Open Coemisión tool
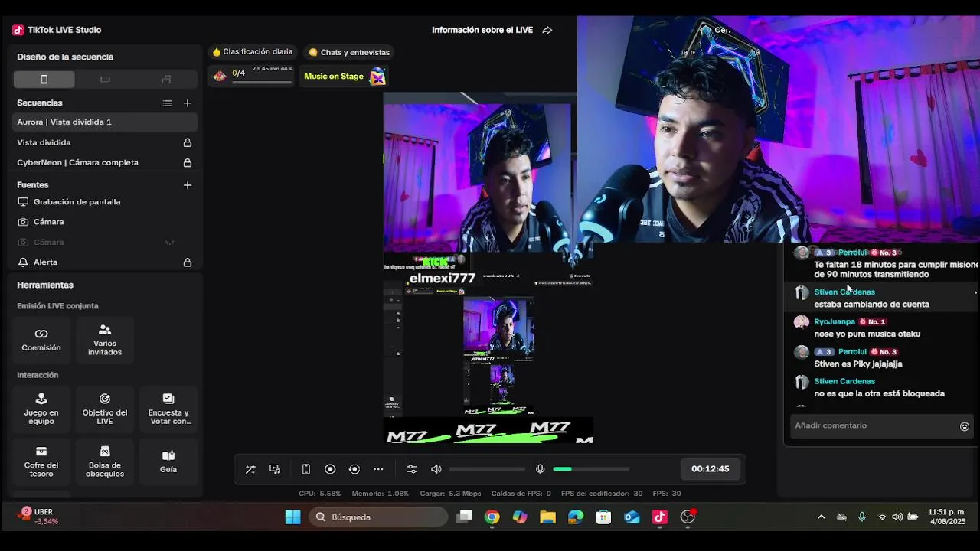Image resolution: width=980 pixels, height=551 pixels. click(x=41, y=340)
